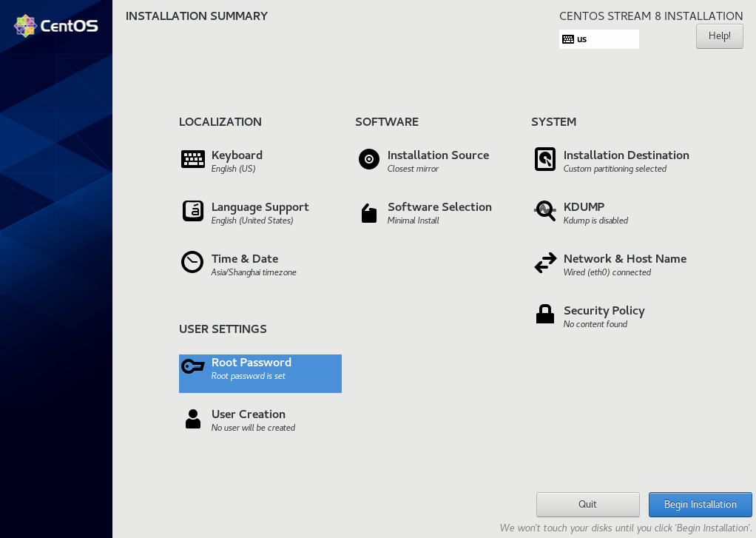Image resolution: width=756 pixels, height=538 pixels.
Task: Click the SOFTWARE section heading
Action: click(x=387, y=122)
